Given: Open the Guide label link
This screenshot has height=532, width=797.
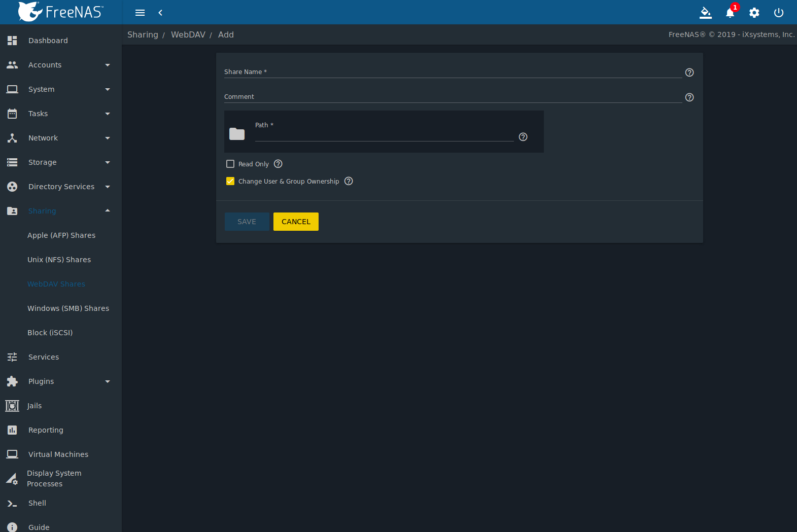Looking at the screenshot, I should pos(39,527).
